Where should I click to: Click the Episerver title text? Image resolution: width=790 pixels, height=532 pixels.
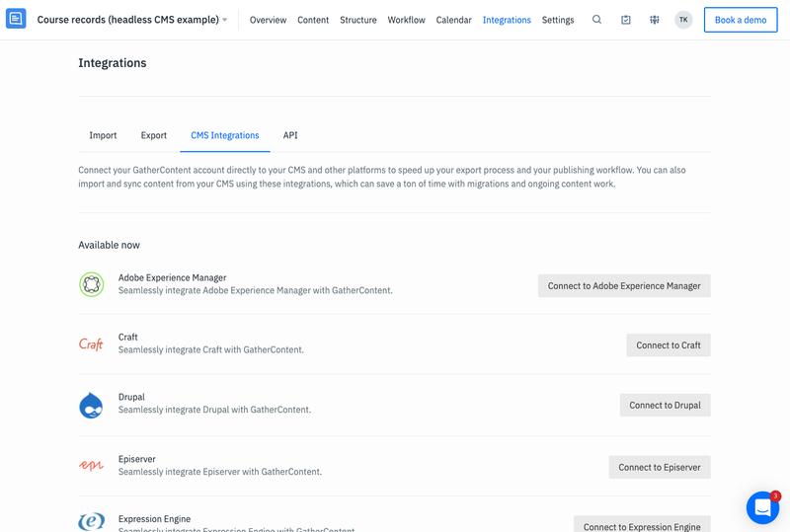click(136, 459)
